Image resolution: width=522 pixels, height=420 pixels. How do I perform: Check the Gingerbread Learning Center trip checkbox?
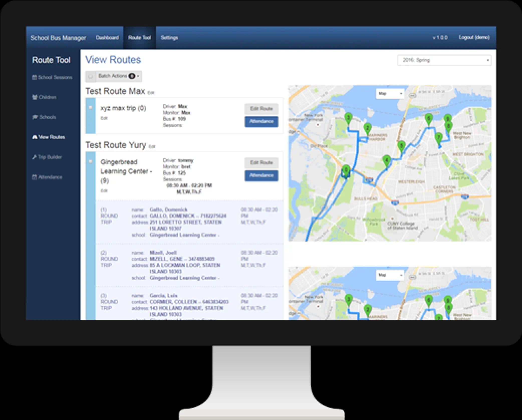tap(91, 162)
